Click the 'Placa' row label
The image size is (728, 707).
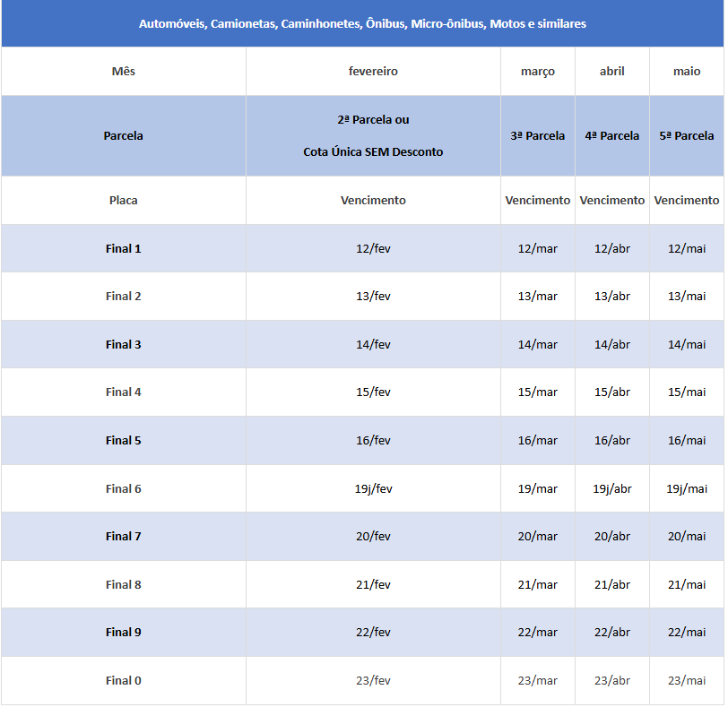tap(123, 201)
